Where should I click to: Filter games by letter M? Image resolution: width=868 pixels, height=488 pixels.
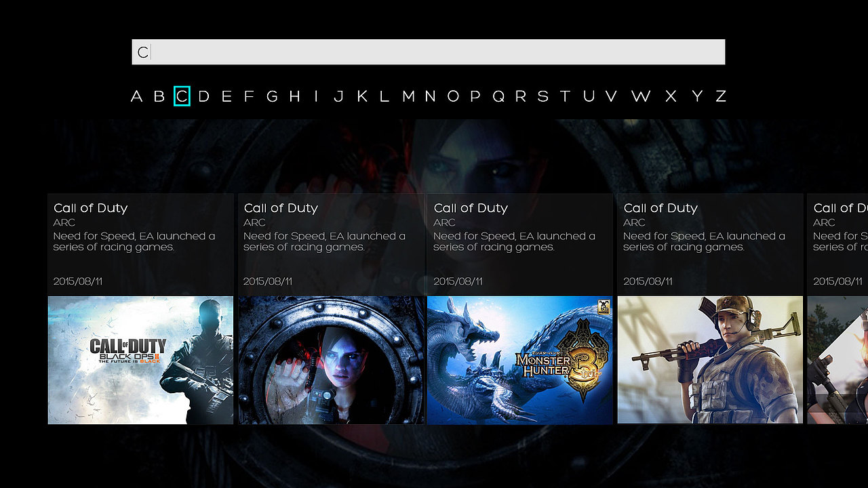[x=408, y=96]
